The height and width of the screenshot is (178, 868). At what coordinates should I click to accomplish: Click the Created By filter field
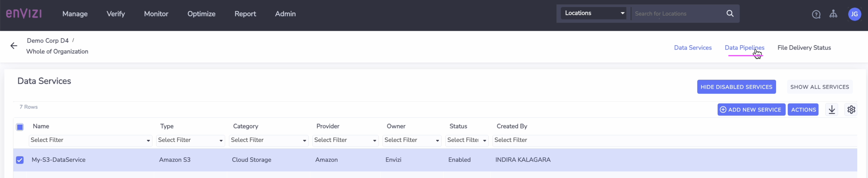coord(674,140)
